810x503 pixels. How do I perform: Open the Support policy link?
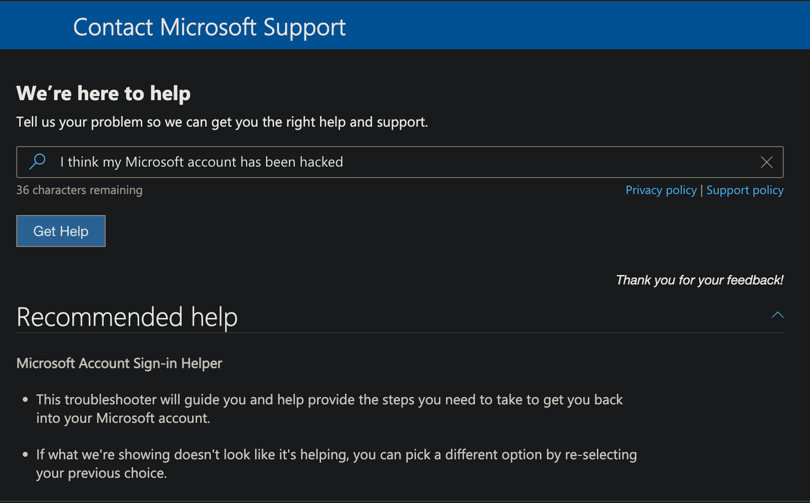[744, 190]
